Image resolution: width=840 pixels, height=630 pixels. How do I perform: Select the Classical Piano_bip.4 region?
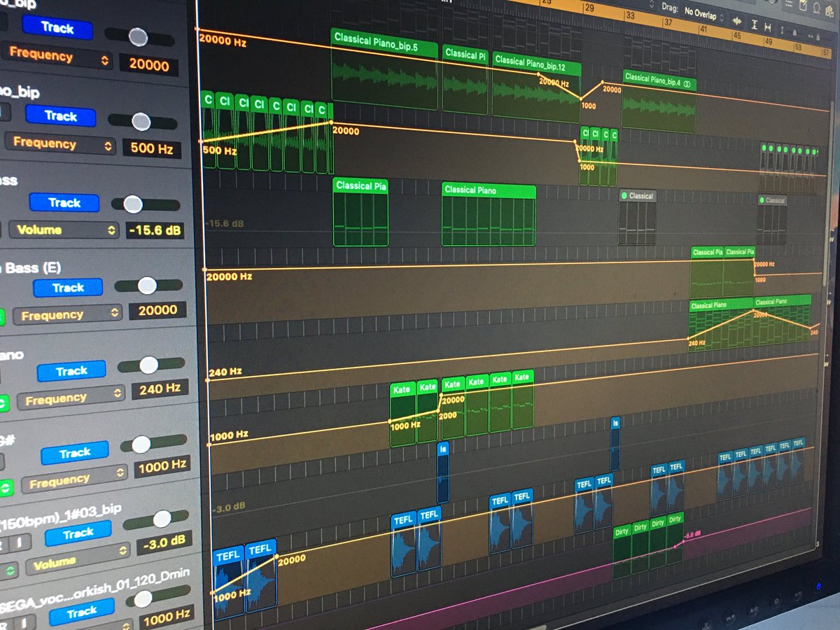click(x=659, y=100)
